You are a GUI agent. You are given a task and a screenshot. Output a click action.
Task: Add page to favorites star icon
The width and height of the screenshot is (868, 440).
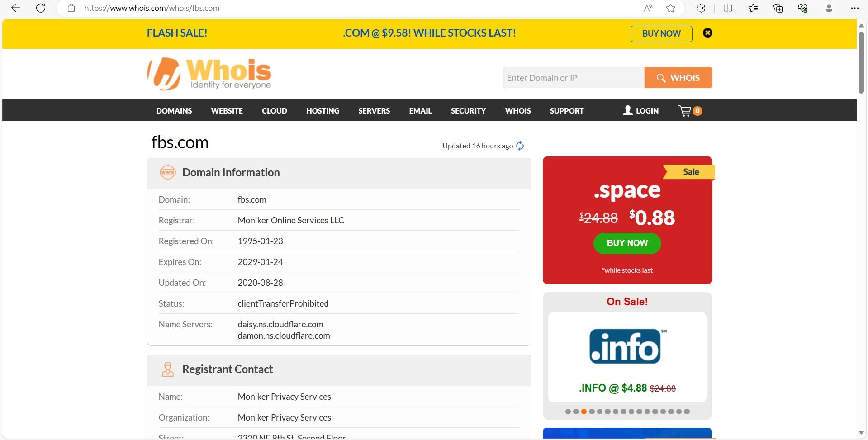click(x=671, y=8)
